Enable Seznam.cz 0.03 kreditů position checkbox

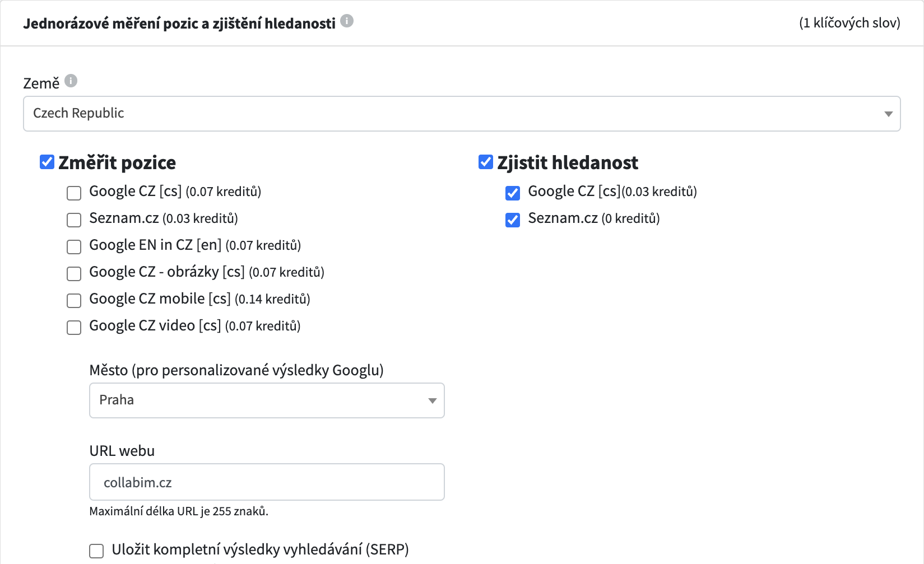pyautogui.click(x=74, y=220)
